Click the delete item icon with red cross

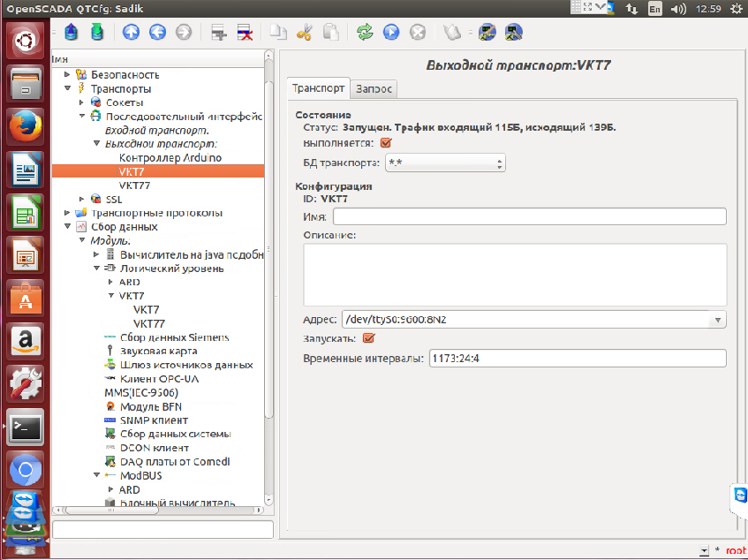(x=244, y=33)
